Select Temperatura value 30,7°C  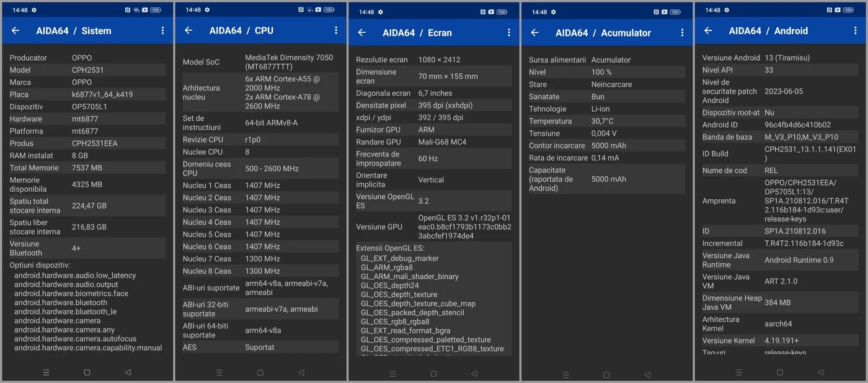coord(602,121)
